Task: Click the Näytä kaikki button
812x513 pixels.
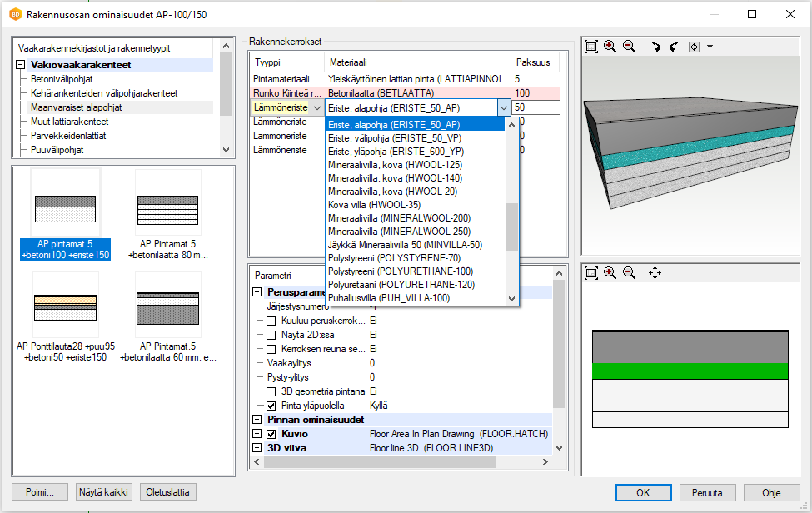Action: point(104,491)
